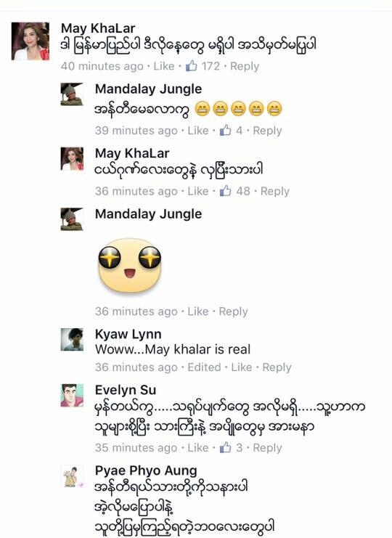This screenshot has width=392, height=538.
Task: Open May KhaLar's top profile picture
Action: (x=30, y=41)
